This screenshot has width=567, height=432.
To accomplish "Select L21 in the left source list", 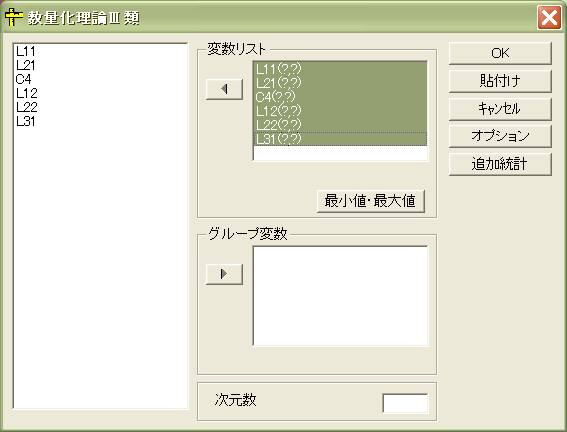I will point(26,65).
